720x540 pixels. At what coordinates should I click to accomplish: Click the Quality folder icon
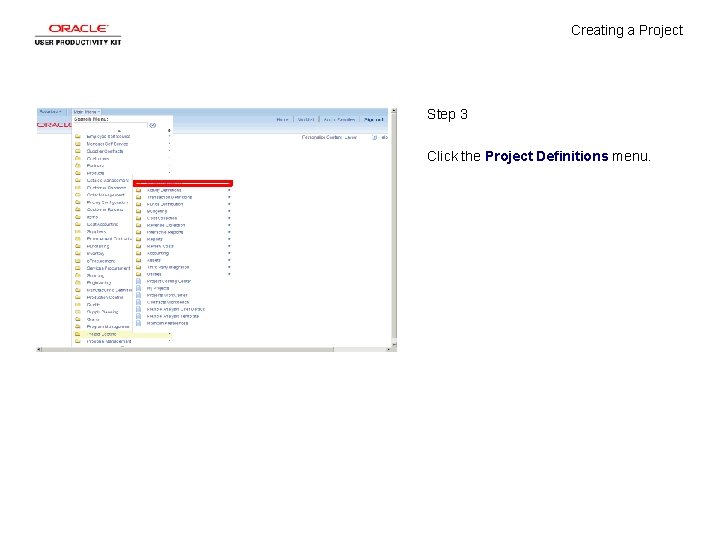pos(78,304)
